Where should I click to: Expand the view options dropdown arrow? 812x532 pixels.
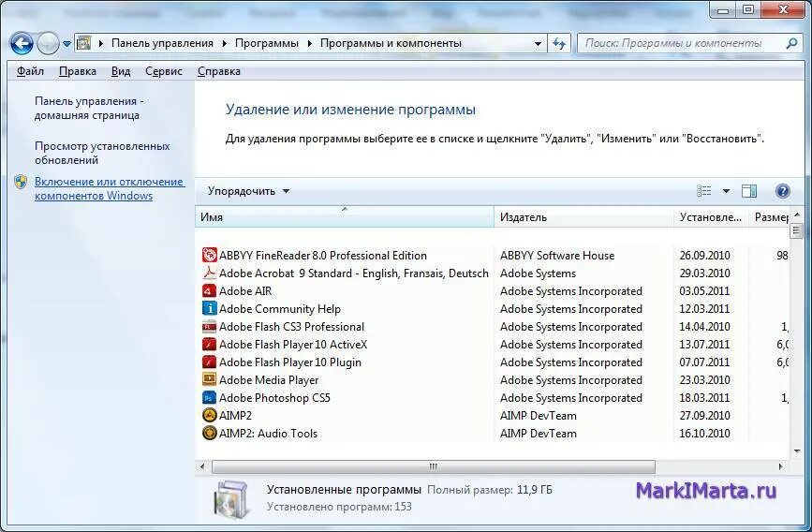coord(726,191)
